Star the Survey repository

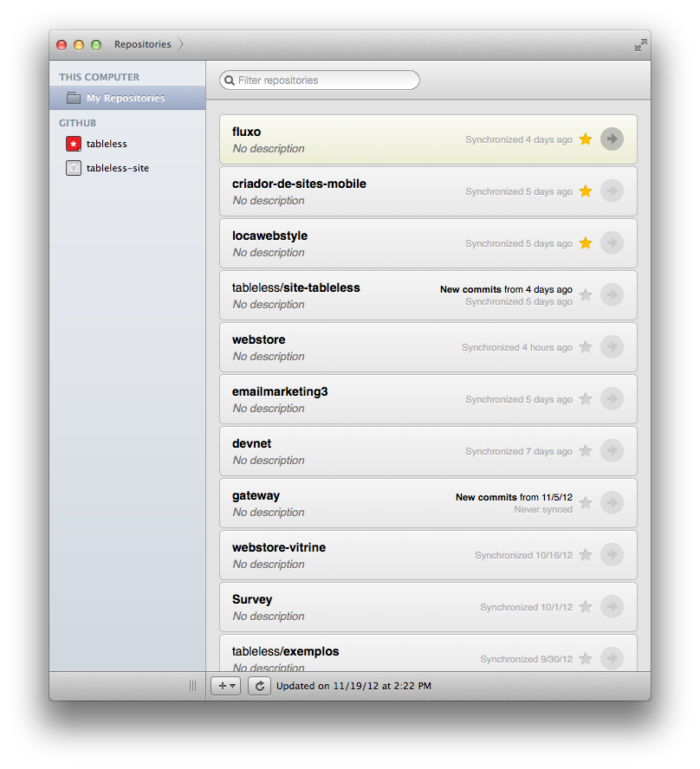click(x=586, y=607)
